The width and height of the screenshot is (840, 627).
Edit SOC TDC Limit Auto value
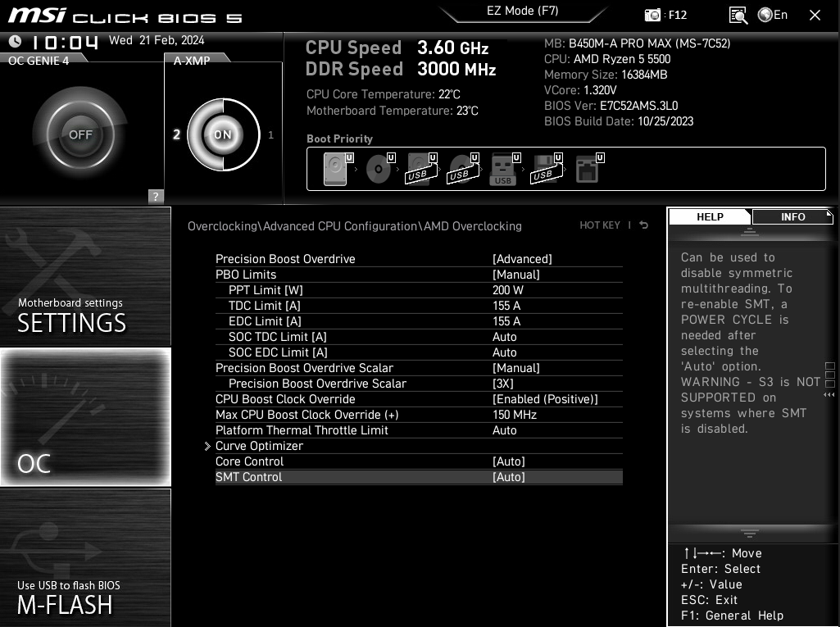point(505,337)
